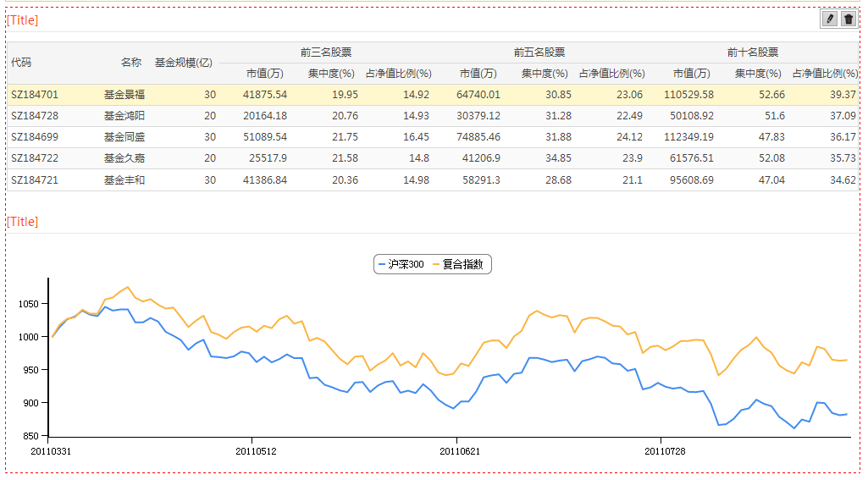Click the SZ184699 code cell
The height and width of the screenshot is (480, 868).
35,137
